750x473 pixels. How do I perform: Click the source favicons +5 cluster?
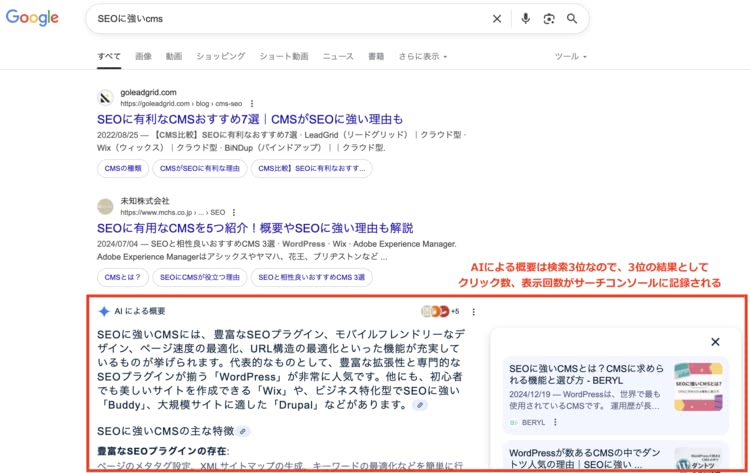440,311
